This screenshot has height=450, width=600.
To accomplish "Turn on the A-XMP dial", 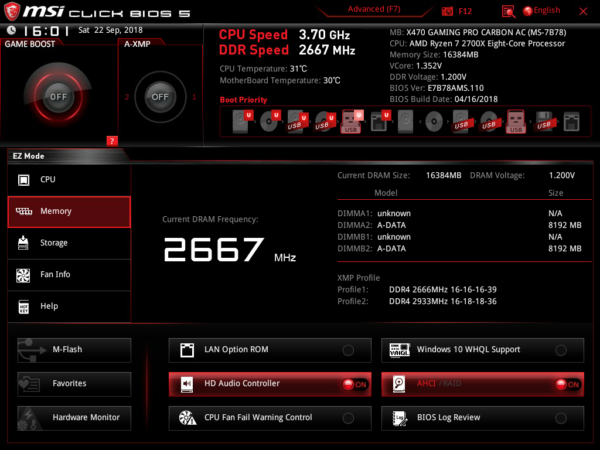I will pyautogui.click(x=160, y=97).
